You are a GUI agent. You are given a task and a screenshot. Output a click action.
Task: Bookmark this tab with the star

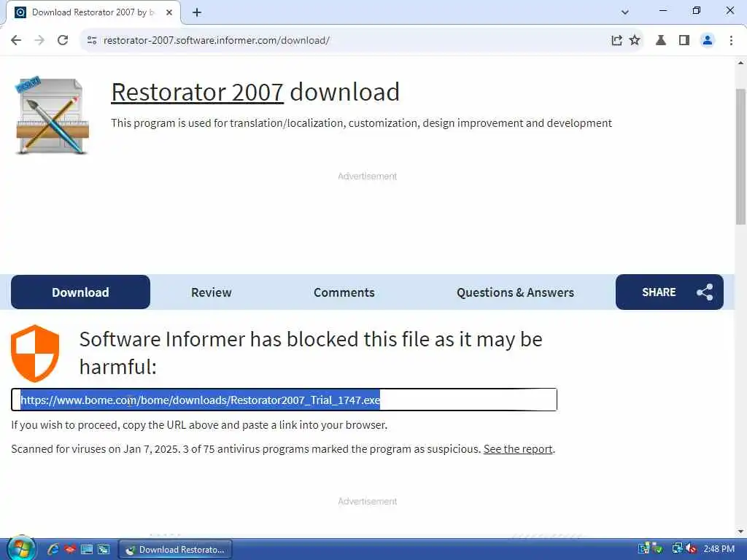point(635,41)
